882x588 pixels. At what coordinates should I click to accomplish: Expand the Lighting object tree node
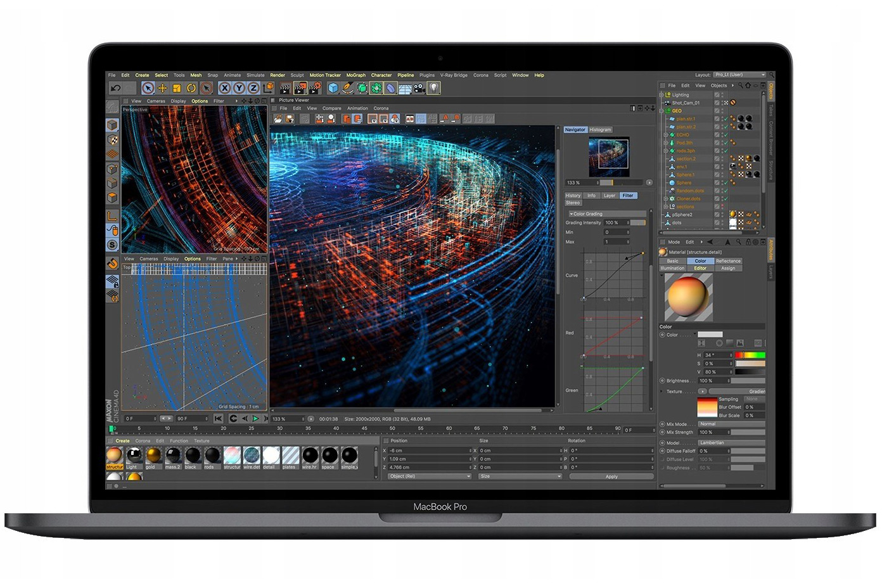pyautogui.click(x=661, y=95)
